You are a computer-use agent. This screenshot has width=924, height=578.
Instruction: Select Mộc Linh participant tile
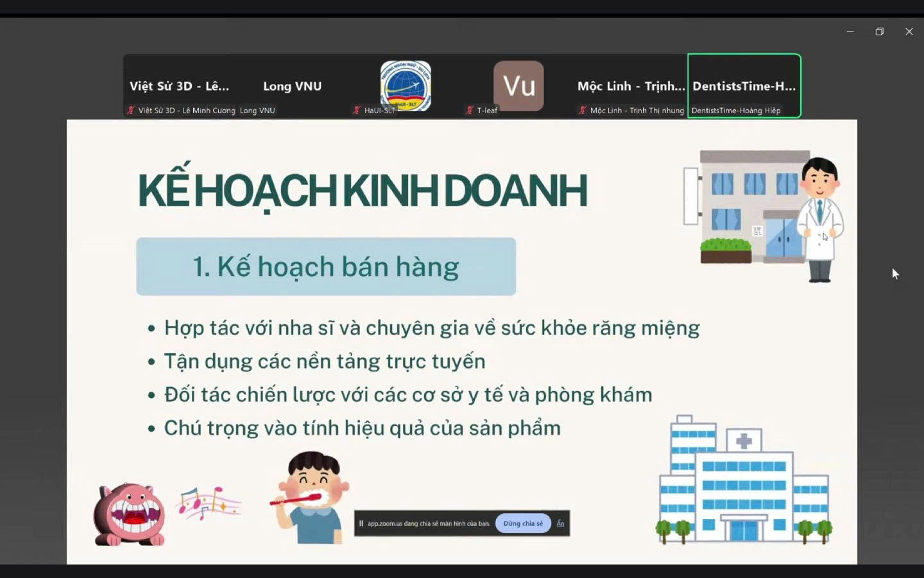pos(631,85)
